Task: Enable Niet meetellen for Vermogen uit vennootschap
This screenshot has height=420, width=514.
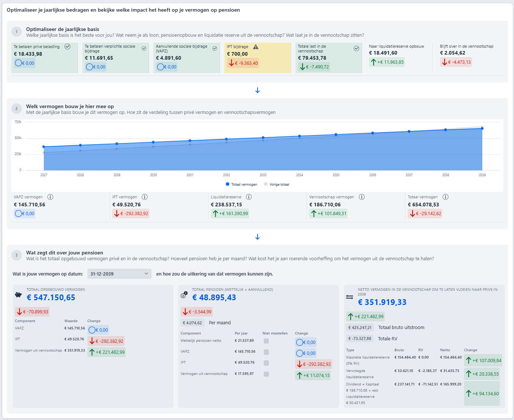Action: [x=266, y=374]
